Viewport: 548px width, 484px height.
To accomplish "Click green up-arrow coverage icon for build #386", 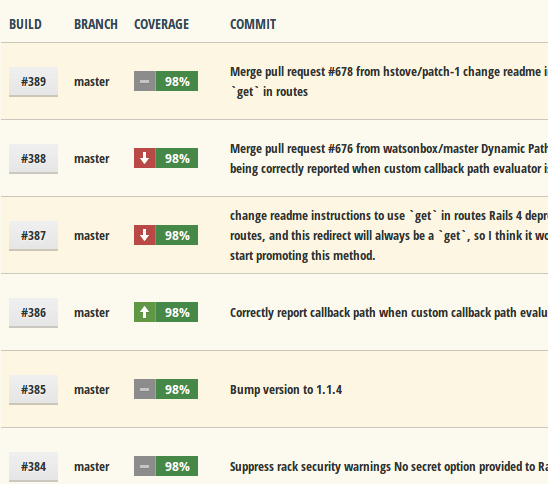I will click(x=145, y=312).
